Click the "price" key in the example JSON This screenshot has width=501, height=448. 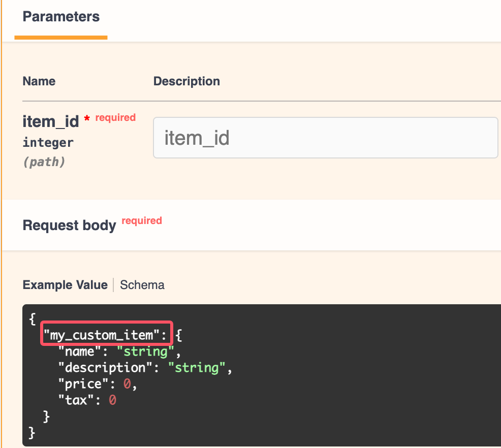[x=80, y=384]
